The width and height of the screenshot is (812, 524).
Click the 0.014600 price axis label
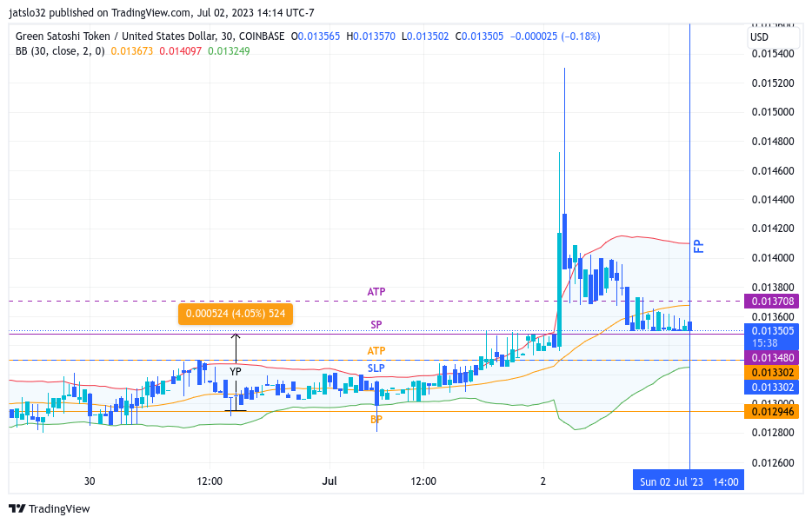(773, 171)
